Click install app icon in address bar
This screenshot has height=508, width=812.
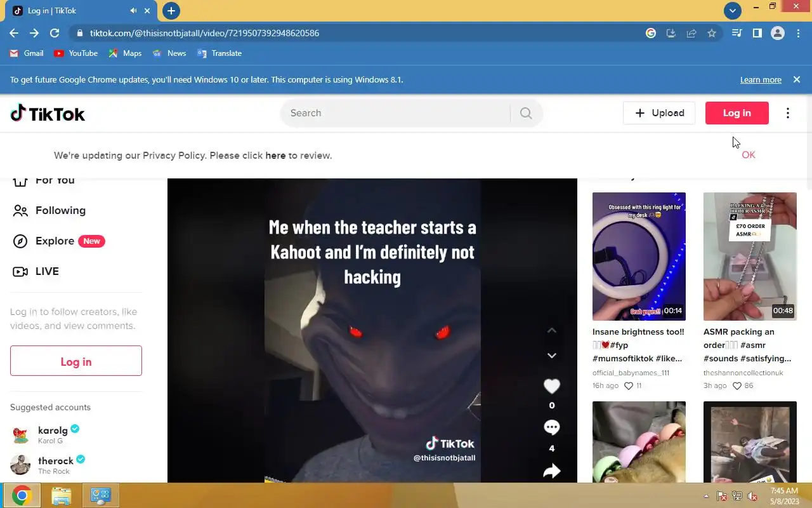pos(671,33)
